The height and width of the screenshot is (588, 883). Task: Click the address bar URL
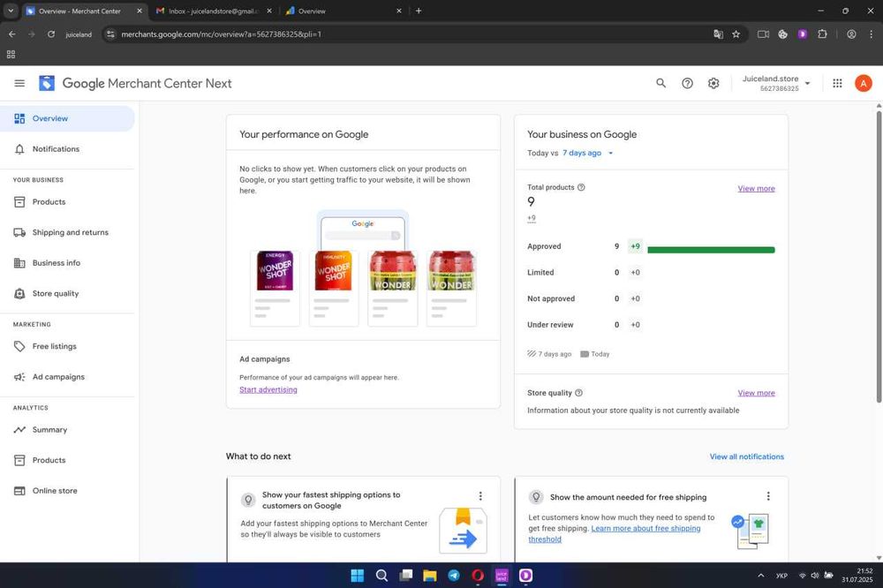(x=221, y=34)
